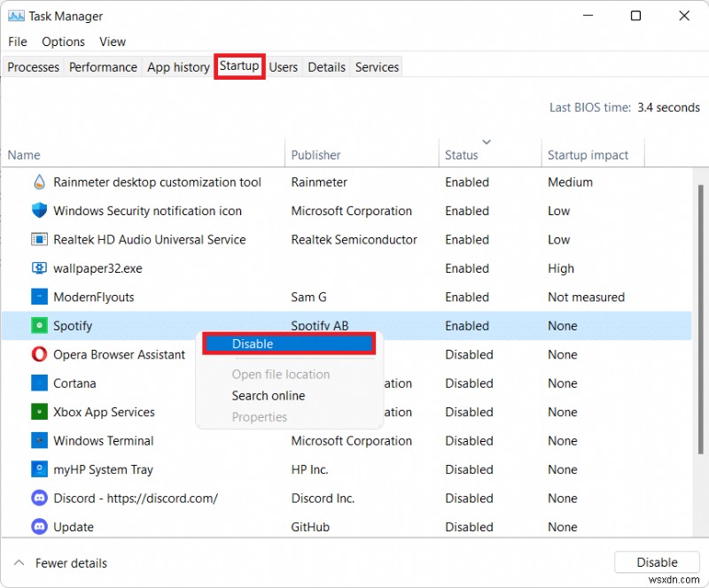Screen dimensions: 709x588
Task: Open the Services tab
Action: click(x=377, y=67)
